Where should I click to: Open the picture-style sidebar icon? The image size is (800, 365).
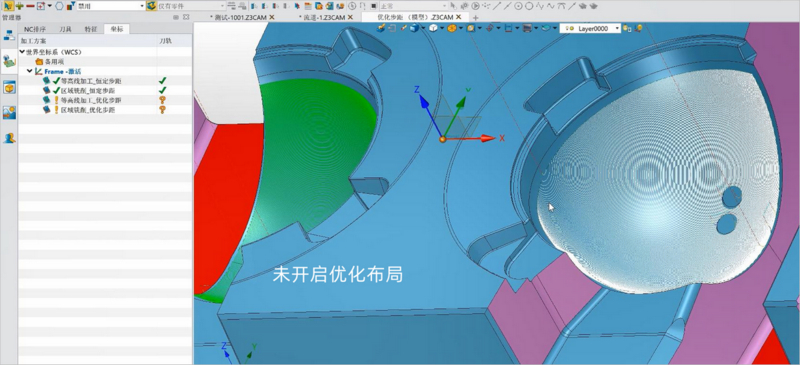click(x=9, y=112)
